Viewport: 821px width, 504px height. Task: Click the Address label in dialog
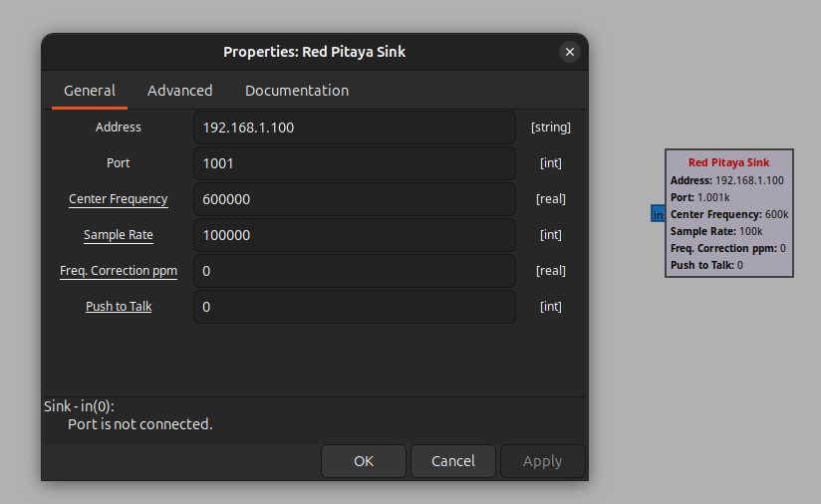pyautogui.click(x=119, y=127)
